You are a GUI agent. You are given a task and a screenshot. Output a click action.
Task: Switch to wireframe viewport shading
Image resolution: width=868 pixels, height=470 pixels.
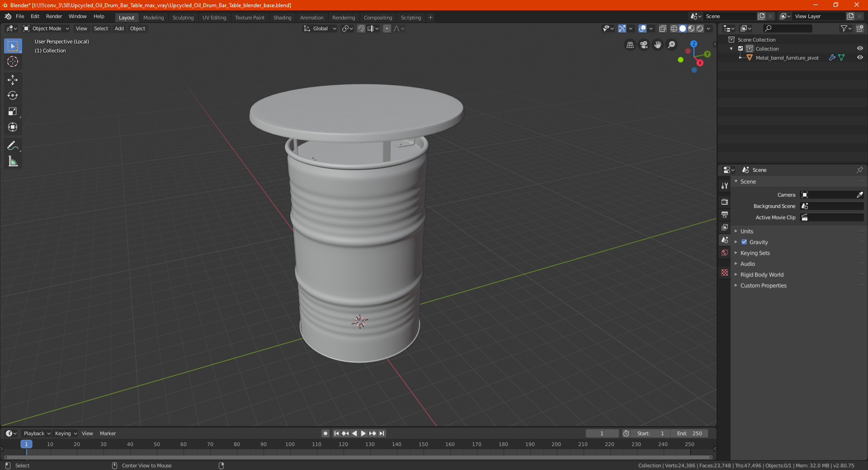tap(674, 28)
